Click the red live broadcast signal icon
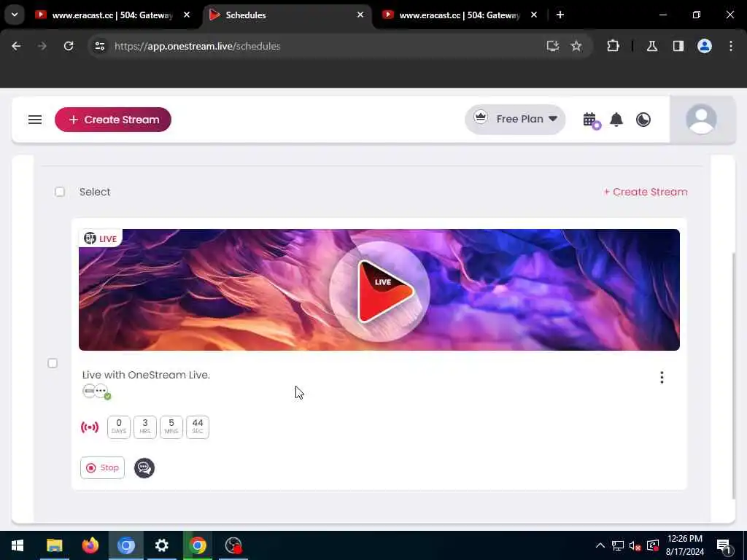Viewport: 747px width, 560px height. (90, 427)
